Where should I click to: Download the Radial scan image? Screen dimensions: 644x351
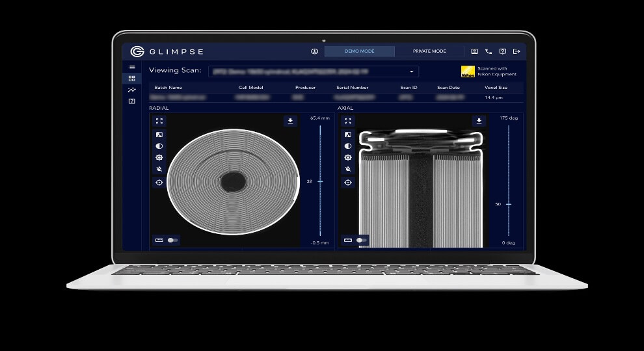click(290, 121)
